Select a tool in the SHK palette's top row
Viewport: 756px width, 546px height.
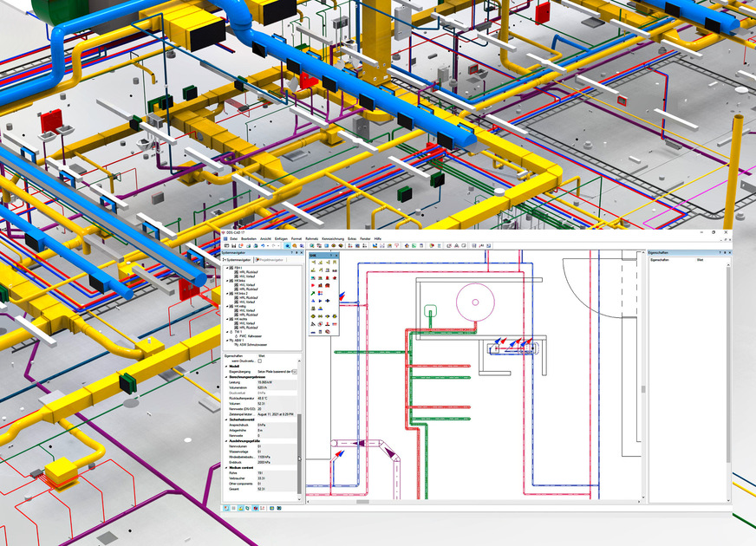coord(313,262)
